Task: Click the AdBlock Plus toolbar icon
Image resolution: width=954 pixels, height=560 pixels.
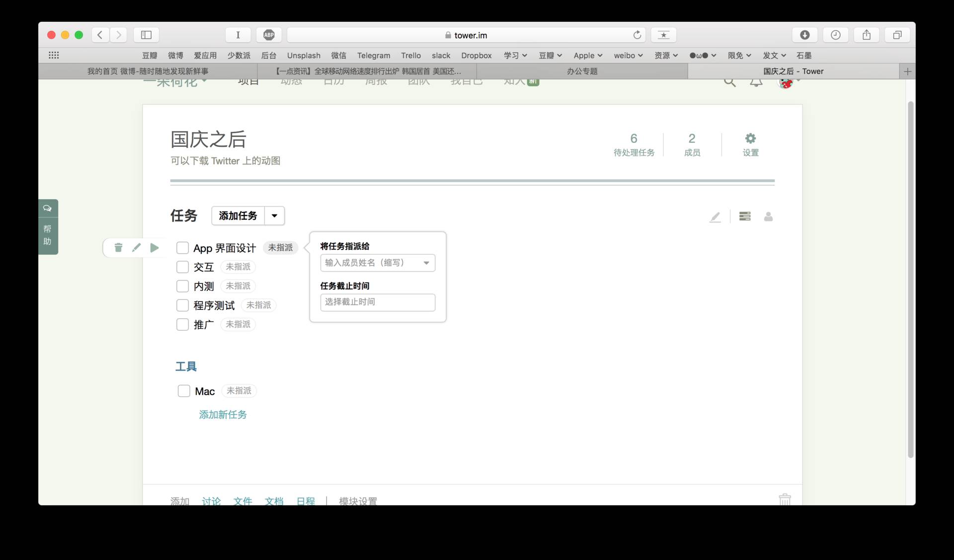Action: [x=269, y=35]
